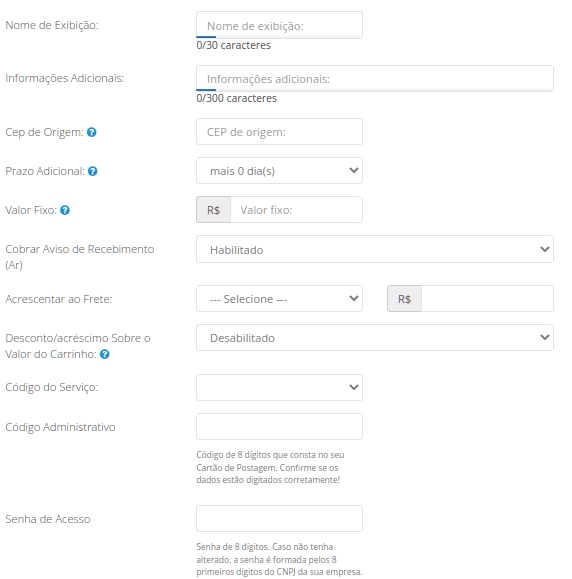This screenshot has width=572, height=579.
Task: Click the Valor fixo input field
Action: tap(297, 210)
